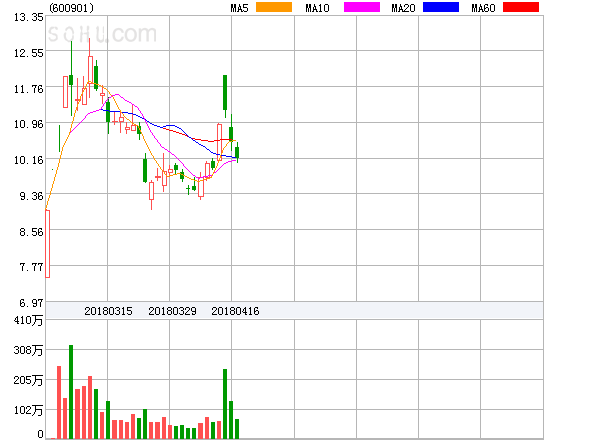
Task: Click the 102万 volume axis label
Action: pyautogui.click(x=28, y=410)
